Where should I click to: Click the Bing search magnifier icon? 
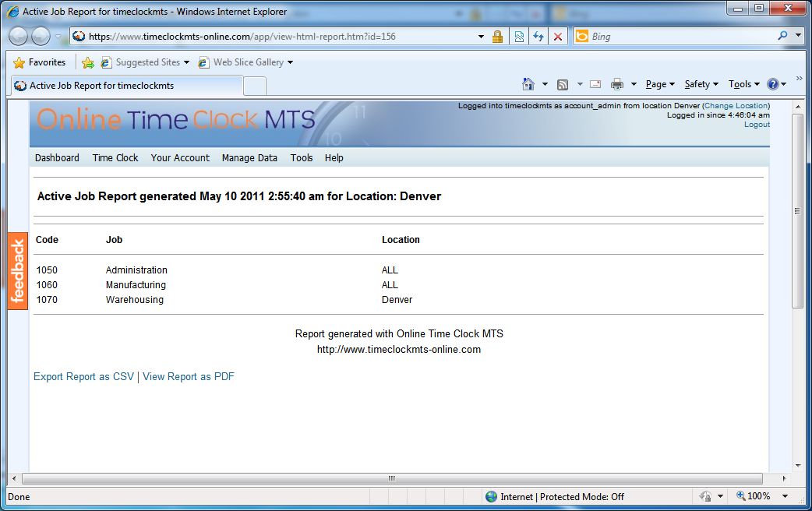coord(782,35)
